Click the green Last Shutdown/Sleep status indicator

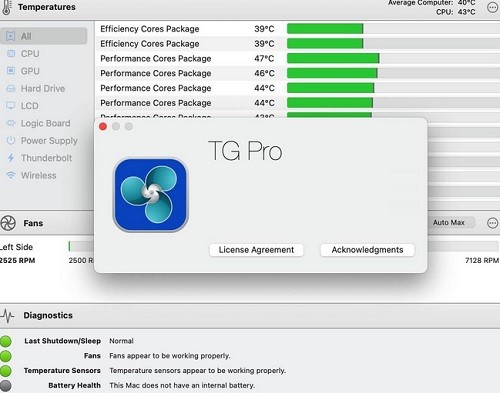[x=6, y=341]
